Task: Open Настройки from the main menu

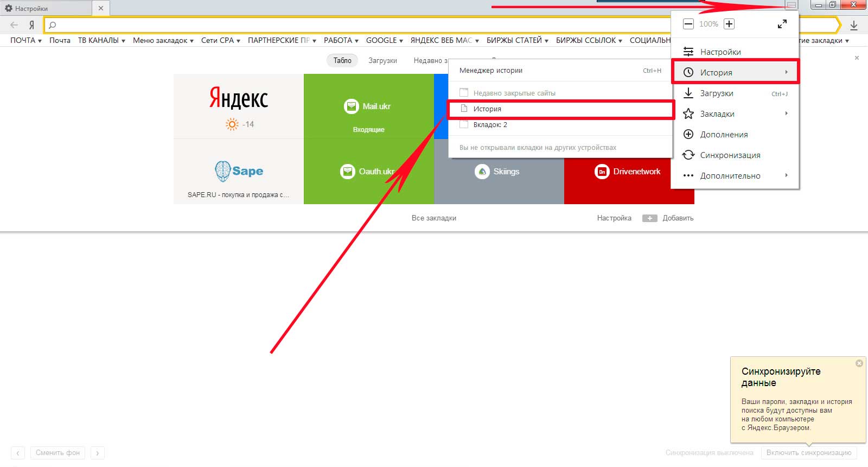Action: click(x=735, y=52)
